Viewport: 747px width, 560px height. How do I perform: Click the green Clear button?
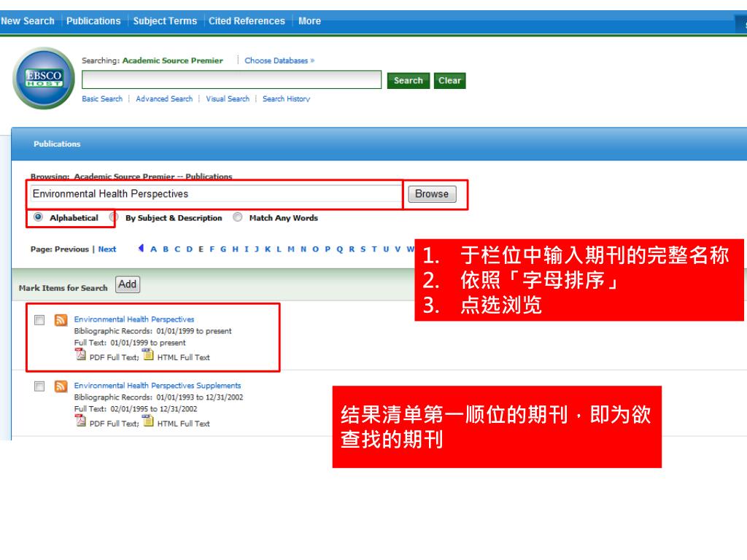pos(449,80)
